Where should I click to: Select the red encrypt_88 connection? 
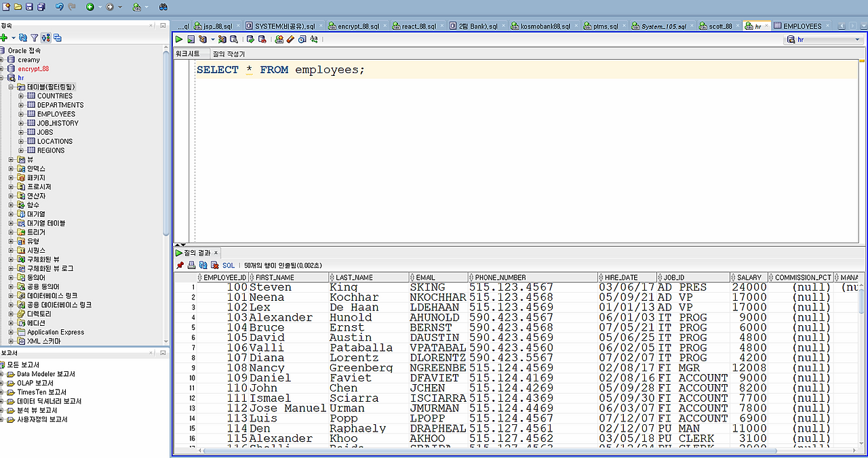pos(33,68)
